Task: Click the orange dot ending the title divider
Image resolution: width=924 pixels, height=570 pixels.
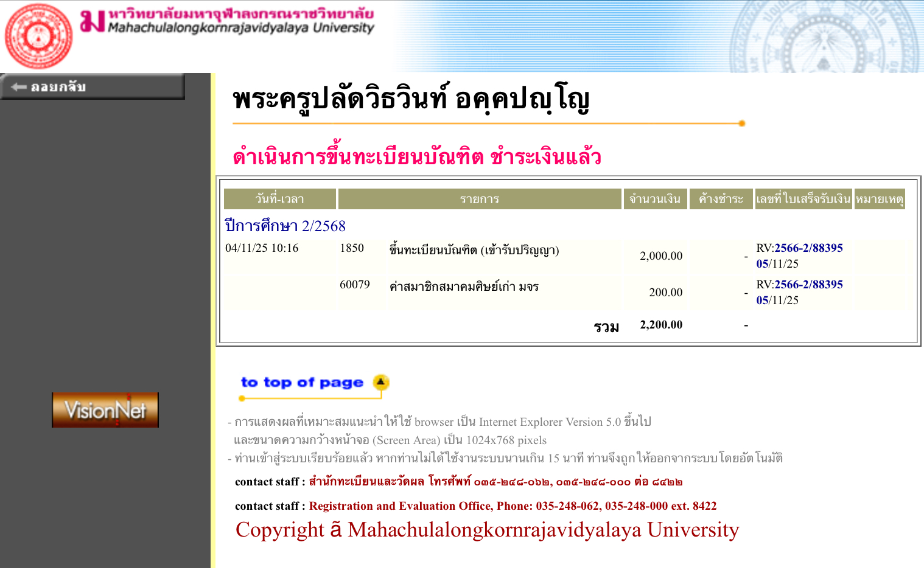Action: 741,123
